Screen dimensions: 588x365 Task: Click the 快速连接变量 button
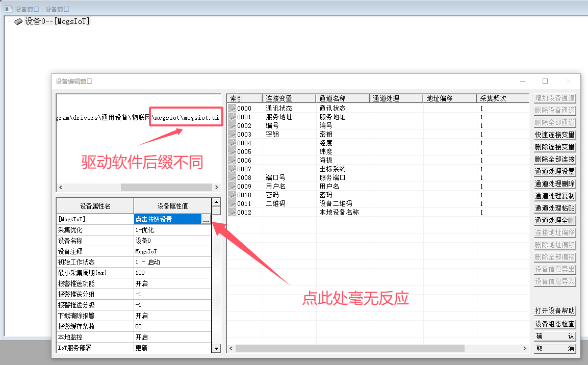(x=555, y=135)
